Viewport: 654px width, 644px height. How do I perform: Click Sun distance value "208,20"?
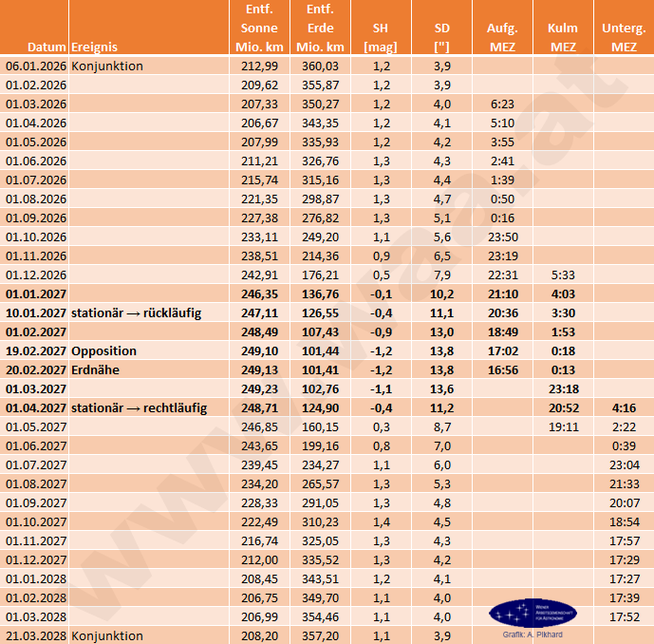pos(259,635)
